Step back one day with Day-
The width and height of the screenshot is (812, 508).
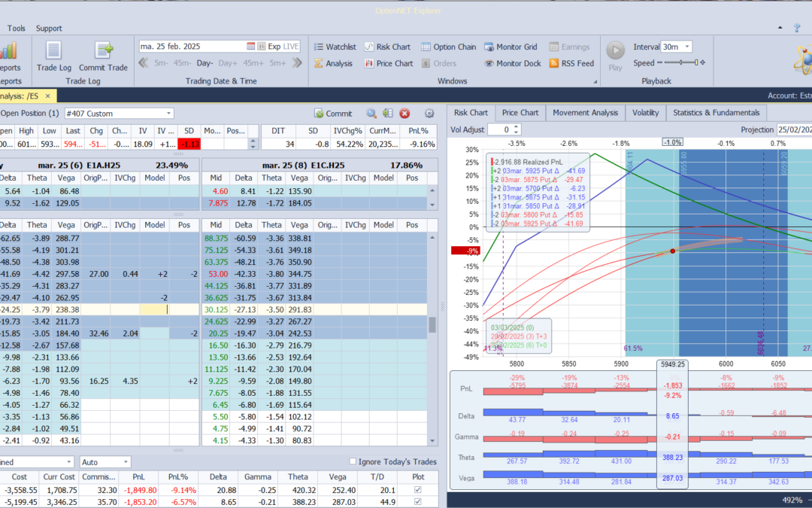[205, 63]
